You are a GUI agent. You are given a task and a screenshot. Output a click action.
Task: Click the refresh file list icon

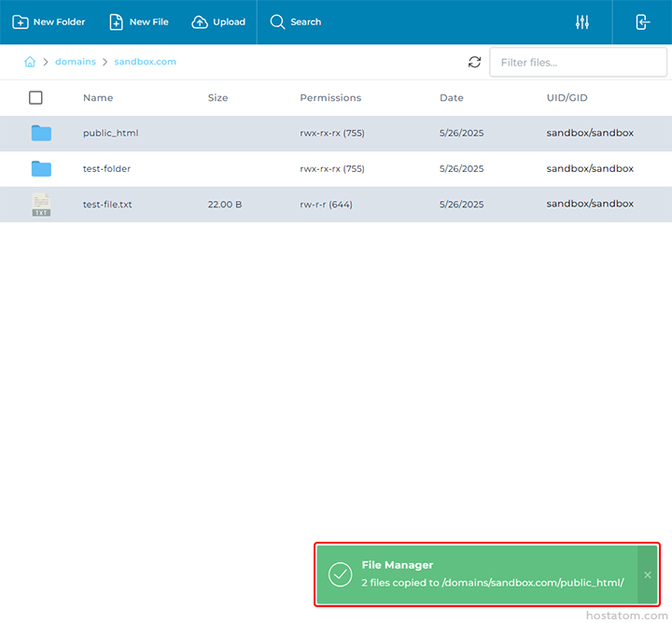pyautogui.click(x=475, y=63)
